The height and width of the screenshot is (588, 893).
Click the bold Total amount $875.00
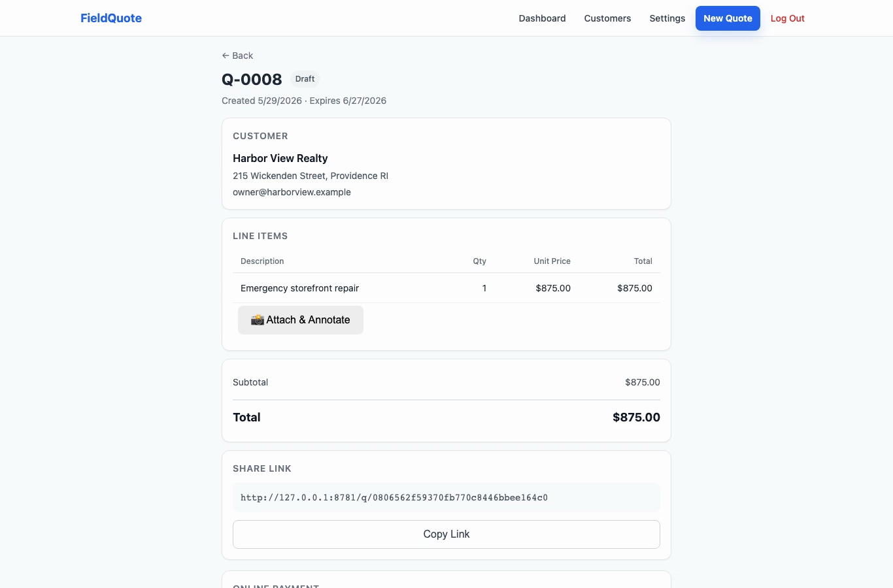point(636,417)
